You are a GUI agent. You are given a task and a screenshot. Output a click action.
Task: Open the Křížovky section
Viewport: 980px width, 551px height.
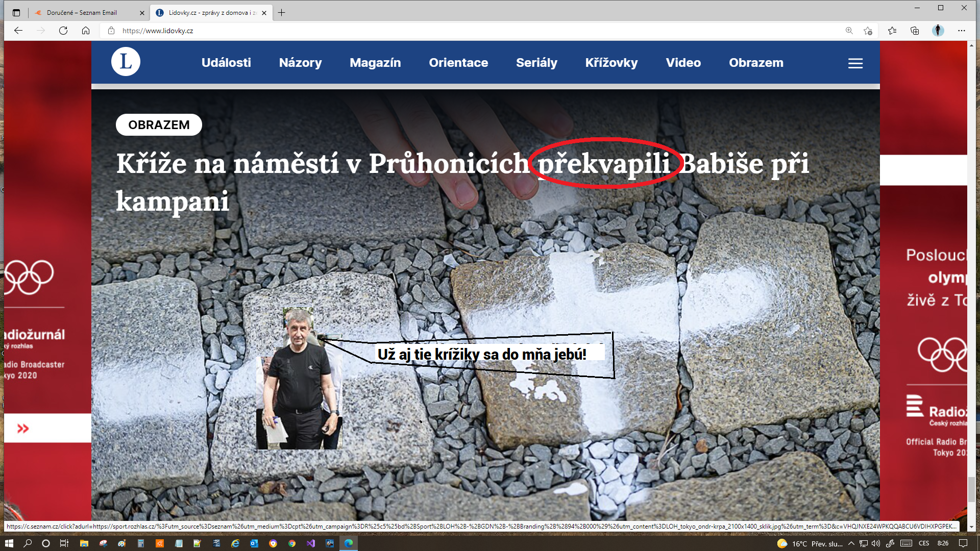[x=611, y=63]
